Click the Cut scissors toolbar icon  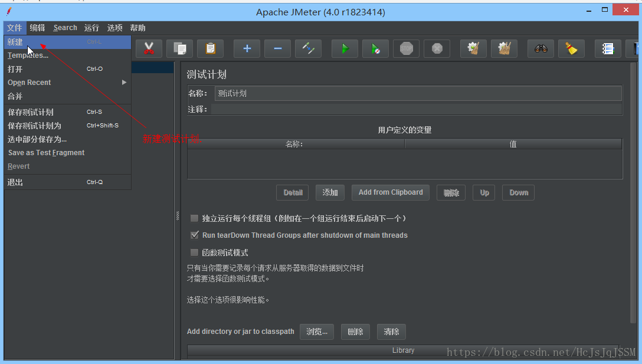tap(149, 49)
